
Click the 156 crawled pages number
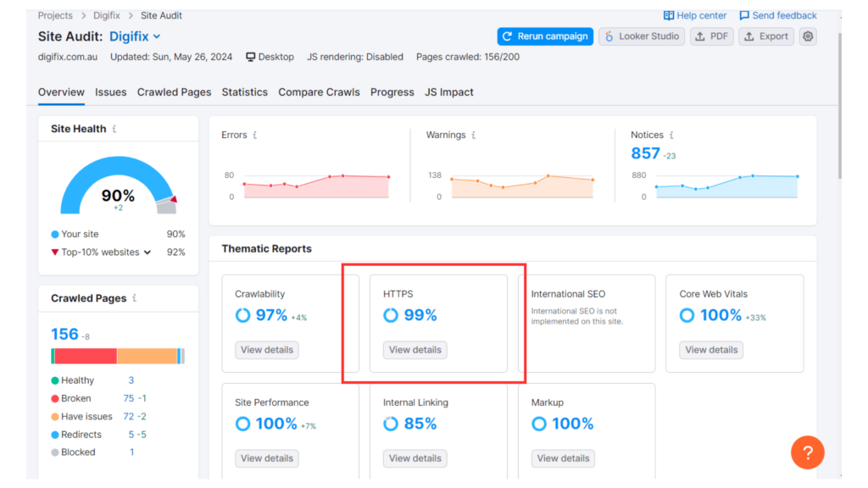[x=64, y=334]
